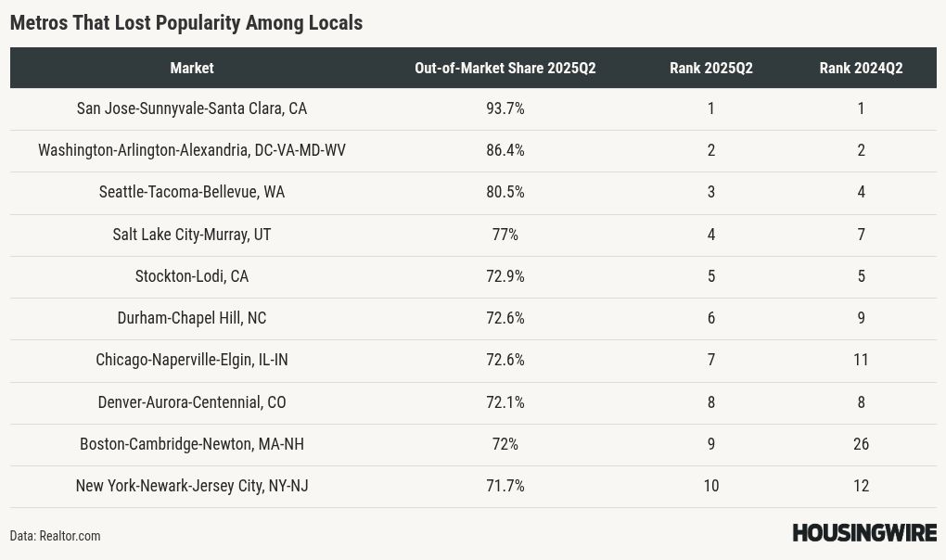Image resolution: width=946 pixels, height=560 pixels.
Task: Click Durham-Chapel Hill, NC market name
Action: pyautogui.click(x=192, y=318)
